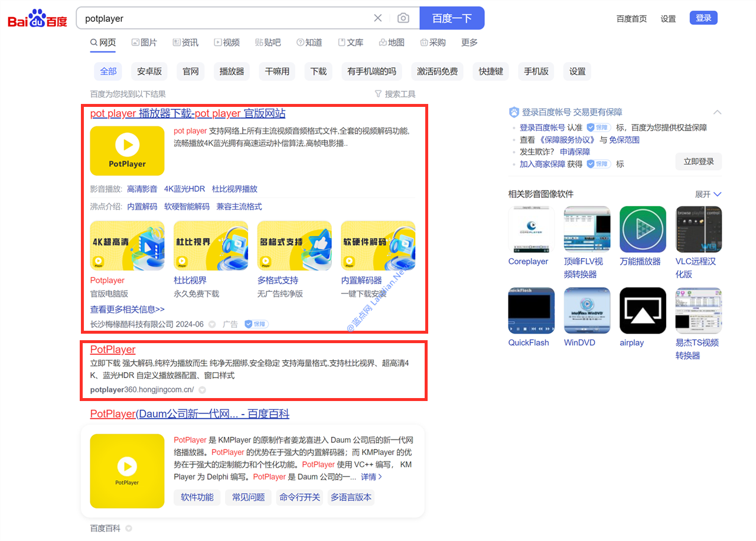Switch to the 资讯 tab
The width and height of the screenshot is (756, 541).
click(185, 43)
